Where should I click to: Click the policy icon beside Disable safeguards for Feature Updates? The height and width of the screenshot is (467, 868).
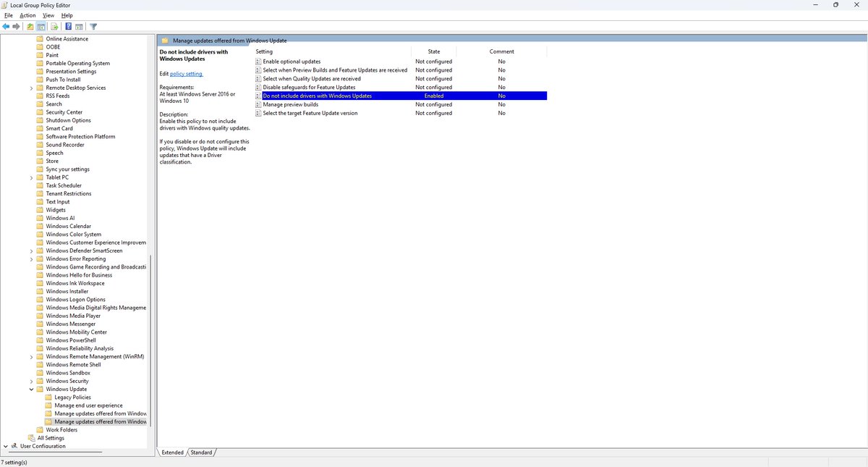click(x=258, y=87)
